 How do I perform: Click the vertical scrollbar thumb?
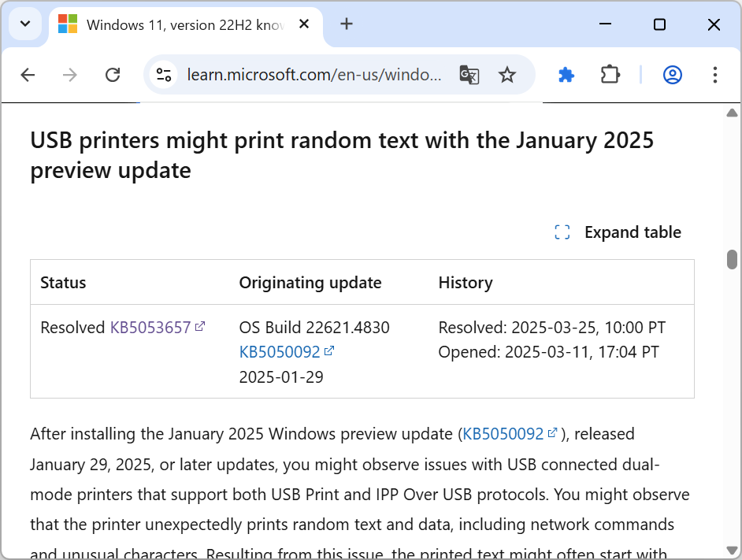[732, 259]
